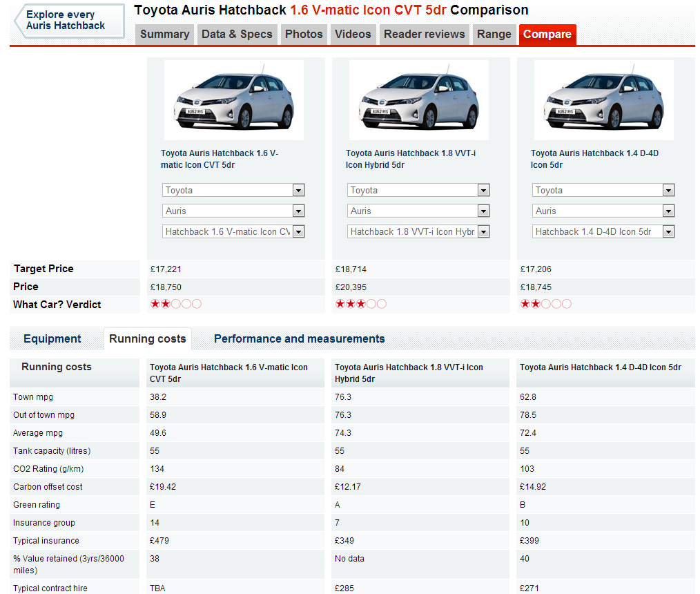The height and width of the screenshot is (594, 700).
Task: Click the 1.8 VVT-i Hybrid car image
Action: click(x=418, y=100)
